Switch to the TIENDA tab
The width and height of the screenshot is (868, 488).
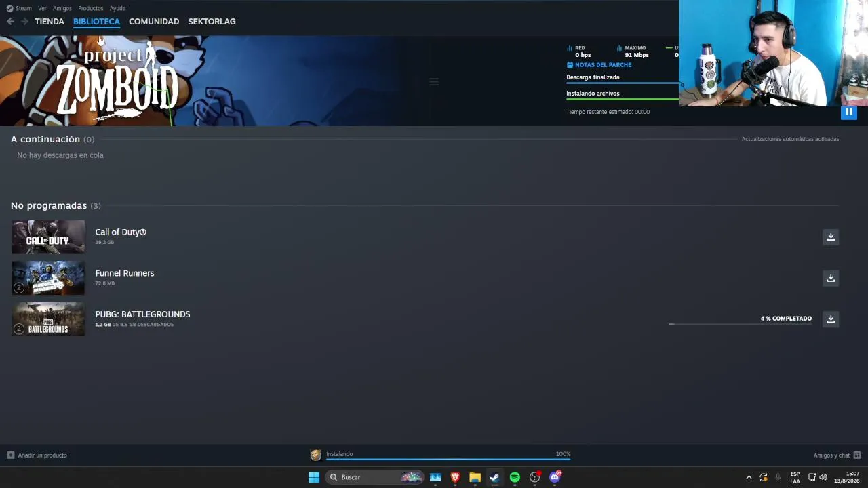[x=50, y=22]
